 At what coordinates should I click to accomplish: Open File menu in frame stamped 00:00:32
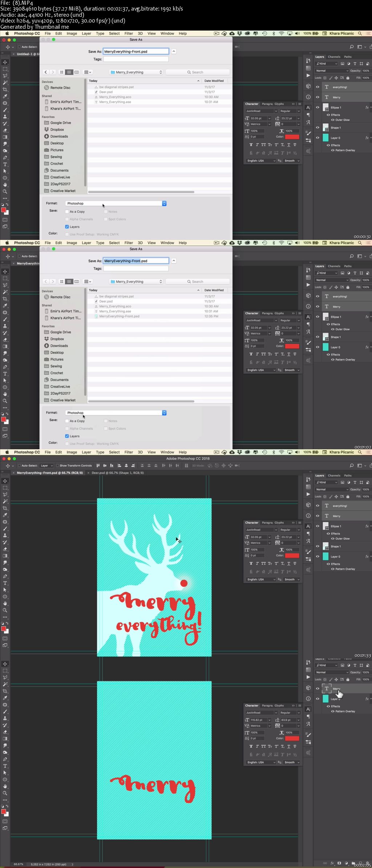(48, 33)
